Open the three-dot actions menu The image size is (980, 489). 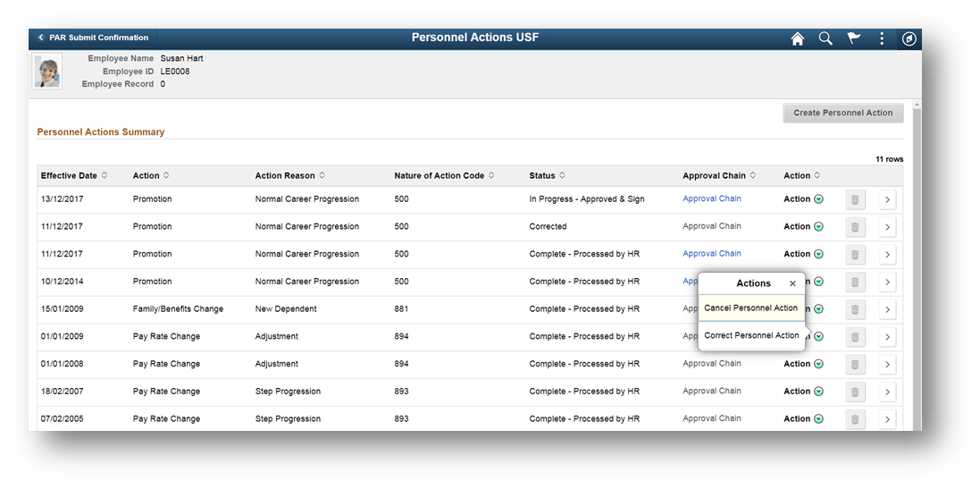(882, 38)
